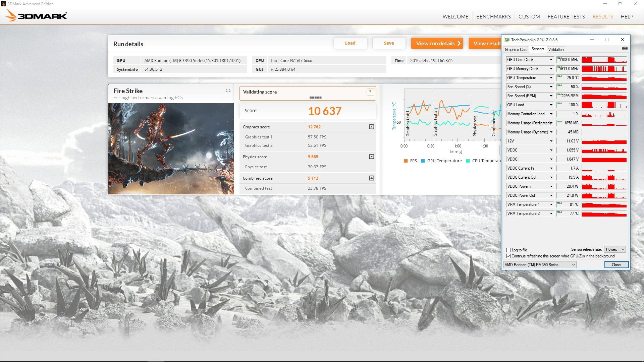Viewport: 644px width, 362px height.
Task: Click the 2016. febr. 19. time field
Action: click(454, 61)
